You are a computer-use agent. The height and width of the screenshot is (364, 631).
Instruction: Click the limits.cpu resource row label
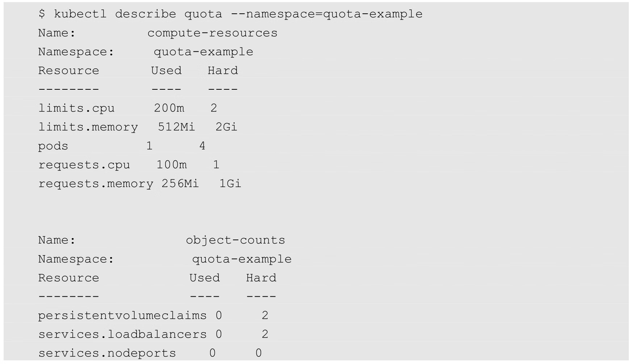(76, 108)
